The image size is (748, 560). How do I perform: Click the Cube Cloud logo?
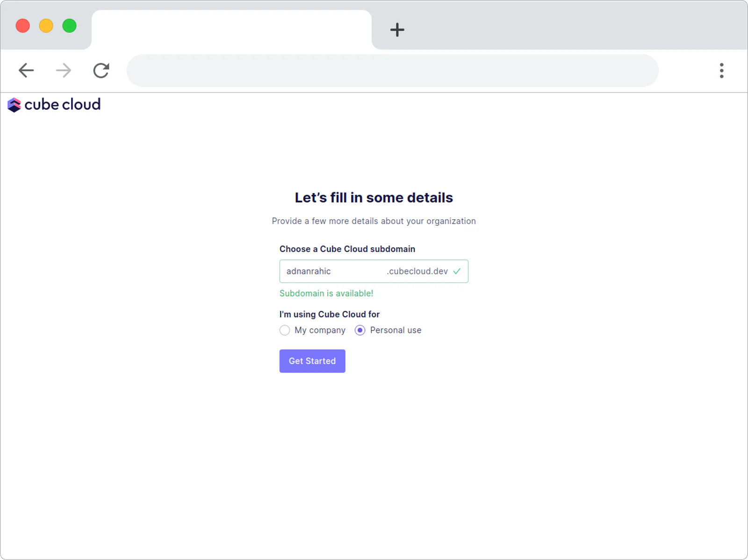click(x=54, y=105)
